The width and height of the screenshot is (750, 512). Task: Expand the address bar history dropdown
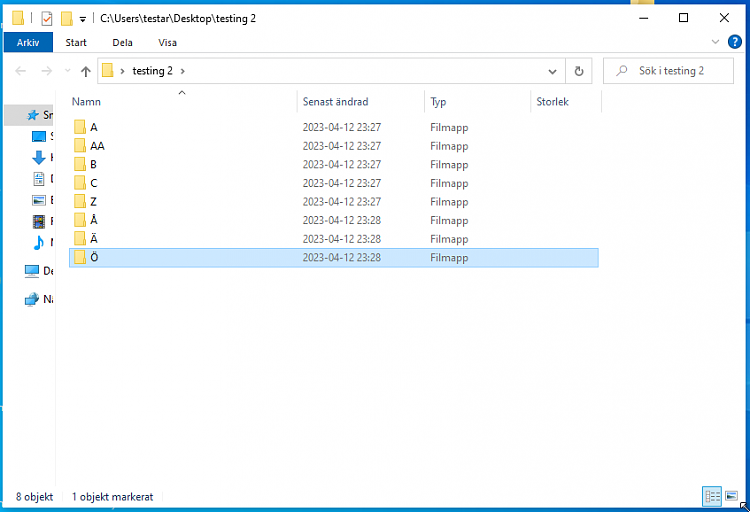pyautogui.click(x=553, y=71)
